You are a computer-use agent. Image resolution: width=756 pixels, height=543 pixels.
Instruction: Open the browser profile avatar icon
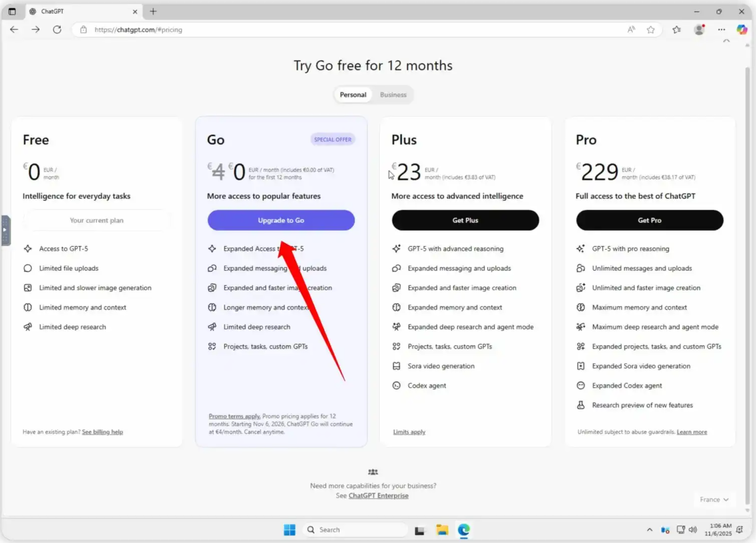699,29
